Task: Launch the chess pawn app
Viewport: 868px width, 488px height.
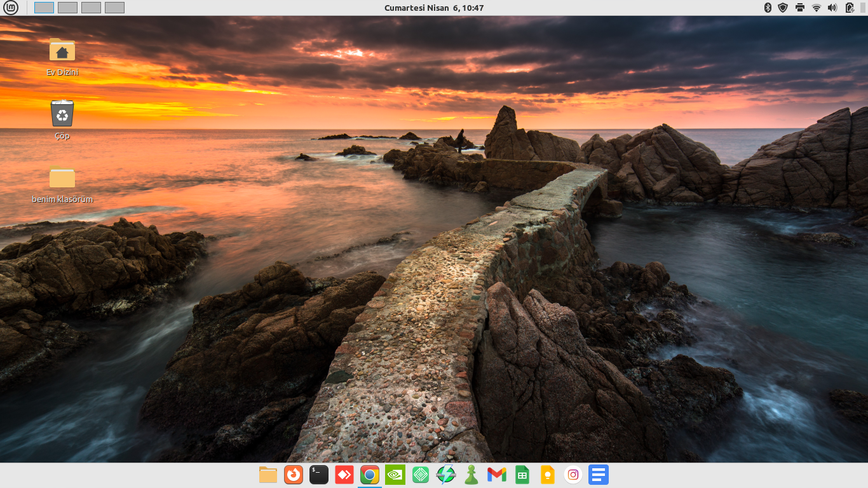Action: pos(471,475)
